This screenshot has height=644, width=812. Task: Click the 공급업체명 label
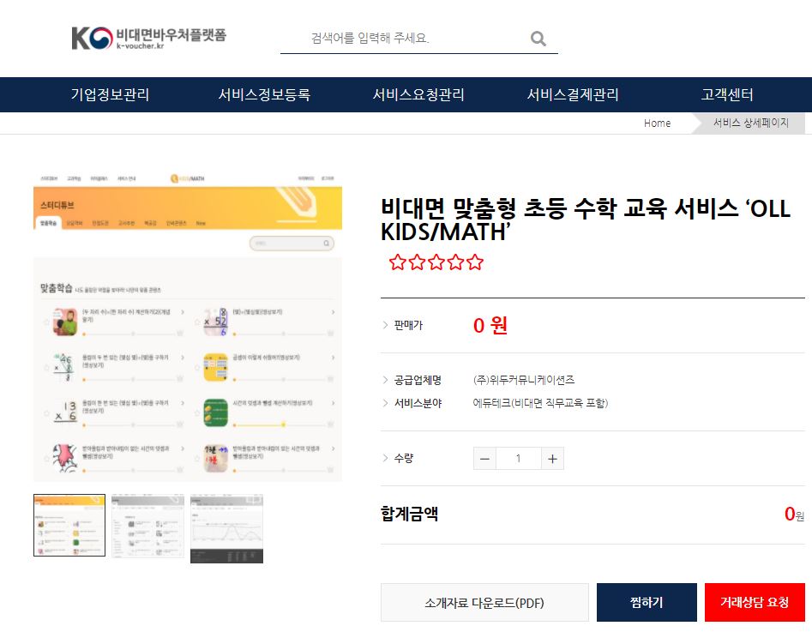pos(418,380)
